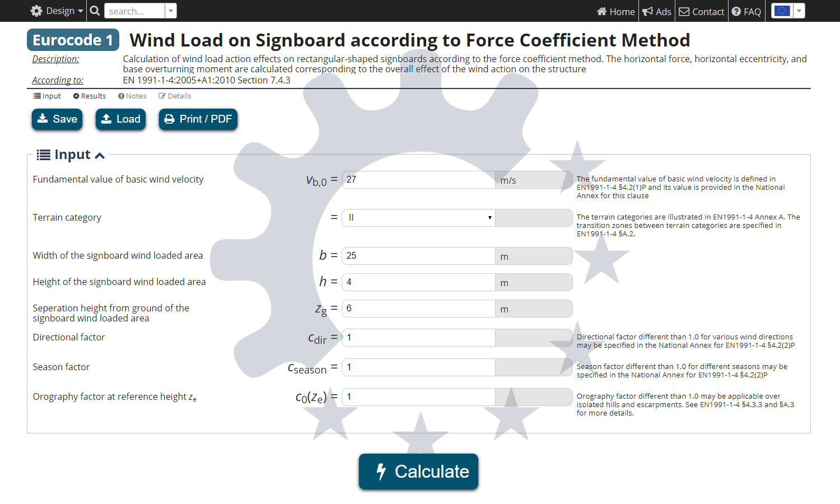Click Print / PDF button
The width and height of the screenshot is (840, 504).
tap(198, 119)
